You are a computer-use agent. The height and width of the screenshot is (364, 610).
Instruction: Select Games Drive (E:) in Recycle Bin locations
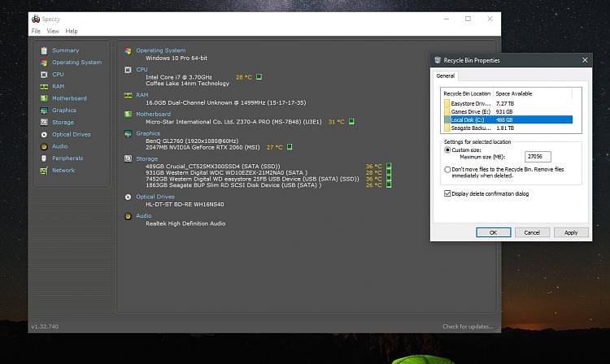(508, 111)
